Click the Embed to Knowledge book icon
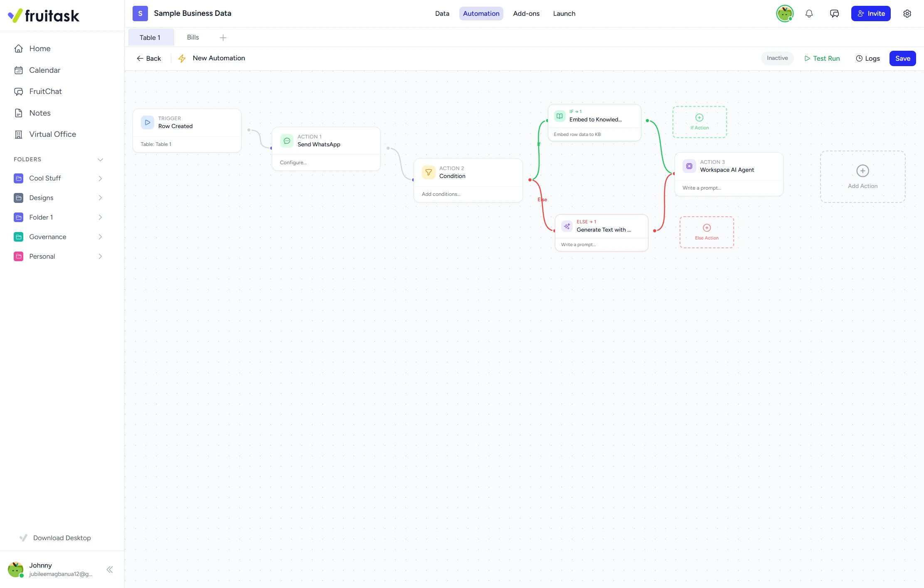Screen dimensions: 924x588 [x=560, y=116]
